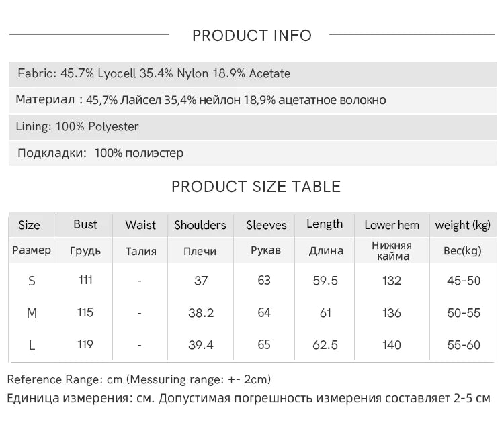This screenshot has width=504, height=423.
Task: Click the Lining 100% Polyester row
Action: click(x=253, y=126)
